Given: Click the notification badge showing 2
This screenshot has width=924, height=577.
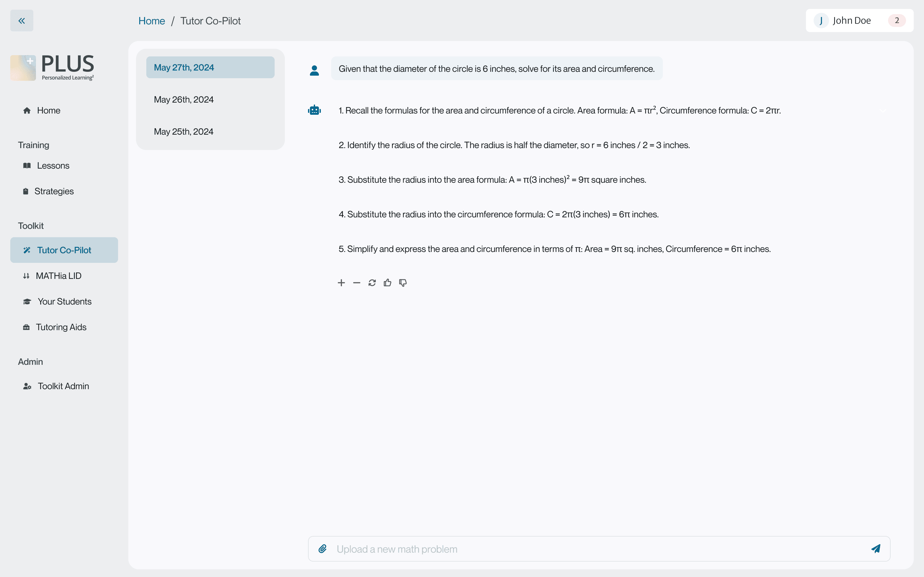Looking at the screenshot, I should point(896,21).
